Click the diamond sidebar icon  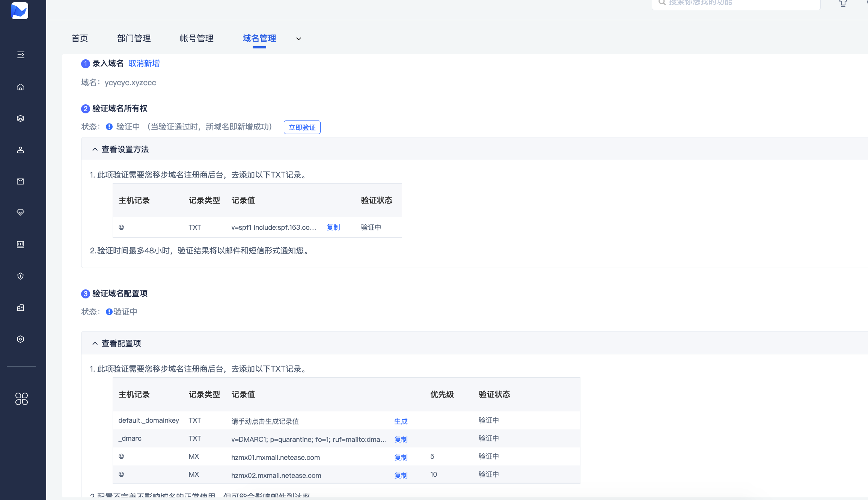tap(21, 212)
